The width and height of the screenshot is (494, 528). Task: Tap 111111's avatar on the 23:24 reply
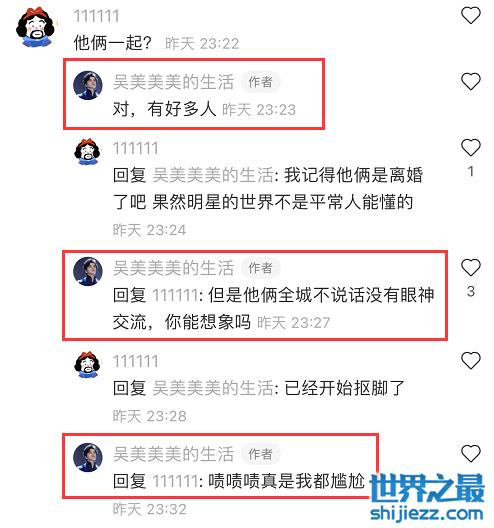[87, 152]
